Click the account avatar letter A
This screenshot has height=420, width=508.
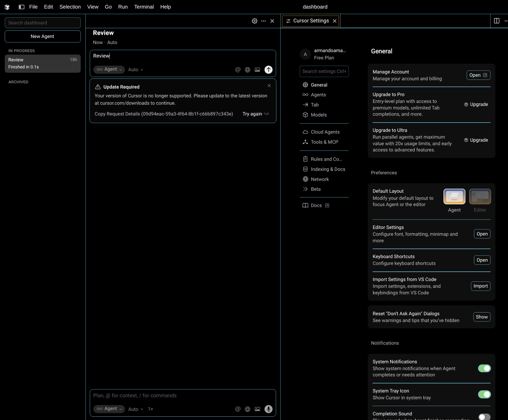[x=305, y=54]
